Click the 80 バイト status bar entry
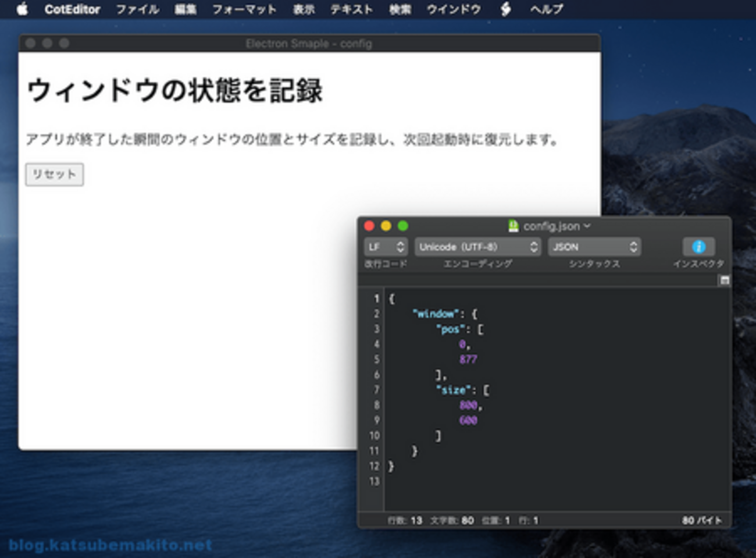Viewport: 756px width, 558px height. pos(702,520)
